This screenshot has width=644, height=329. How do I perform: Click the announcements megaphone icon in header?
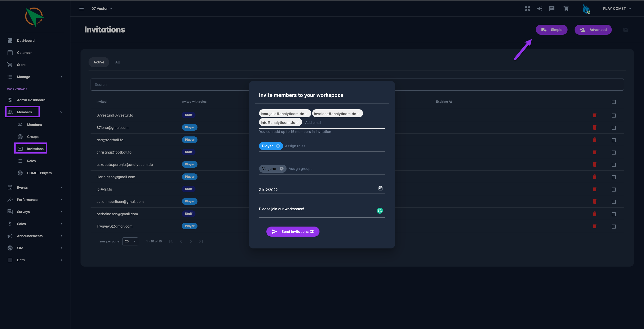coord(540,9)
